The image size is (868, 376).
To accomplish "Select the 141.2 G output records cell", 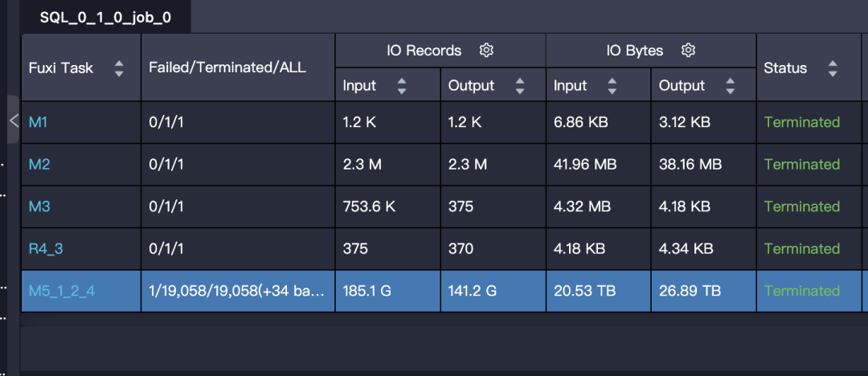I will pyautogui.click(x=493, y=292).
